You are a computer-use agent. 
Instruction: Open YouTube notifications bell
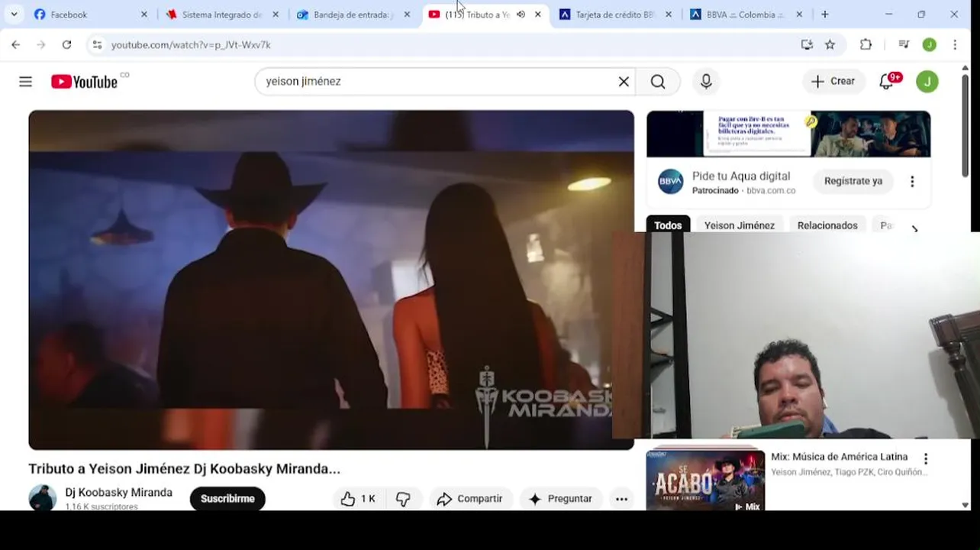[887, 81]
